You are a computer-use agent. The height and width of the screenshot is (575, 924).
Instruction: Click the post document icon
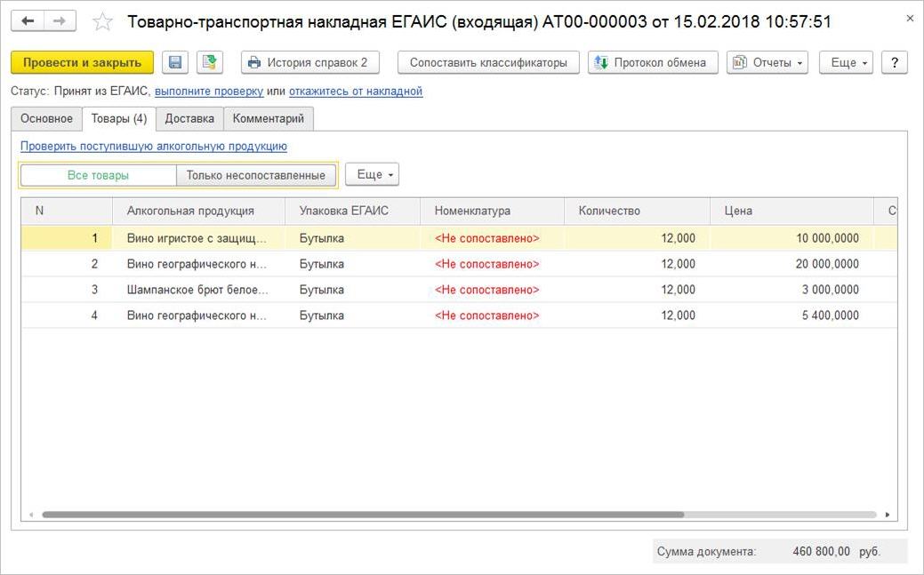click(209, 62)
